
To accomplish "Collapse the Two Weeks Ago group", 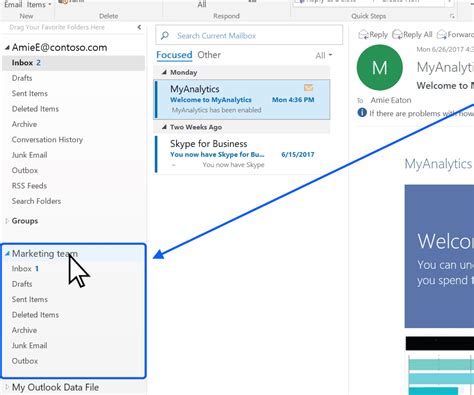I will click(x=164, y=127).
